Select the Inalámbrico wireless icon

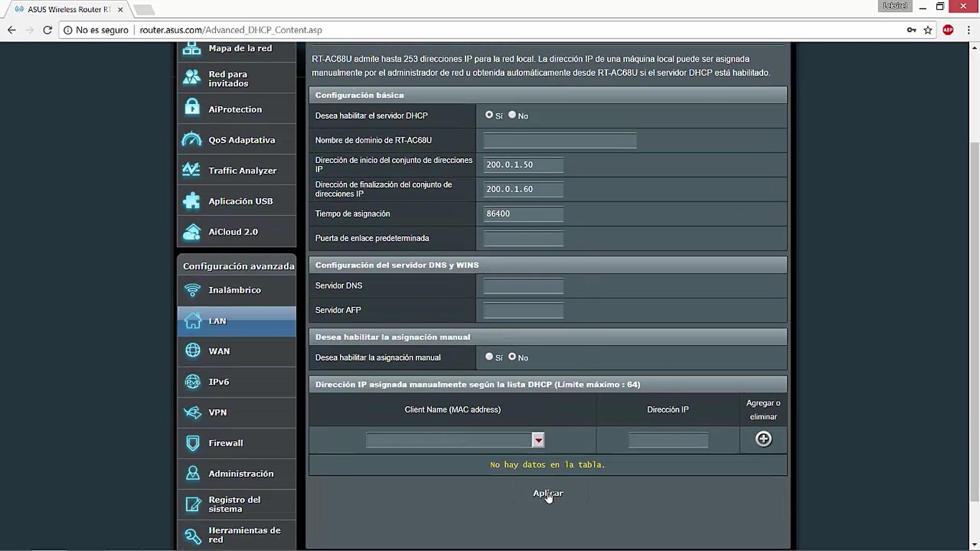pos(192,290)
